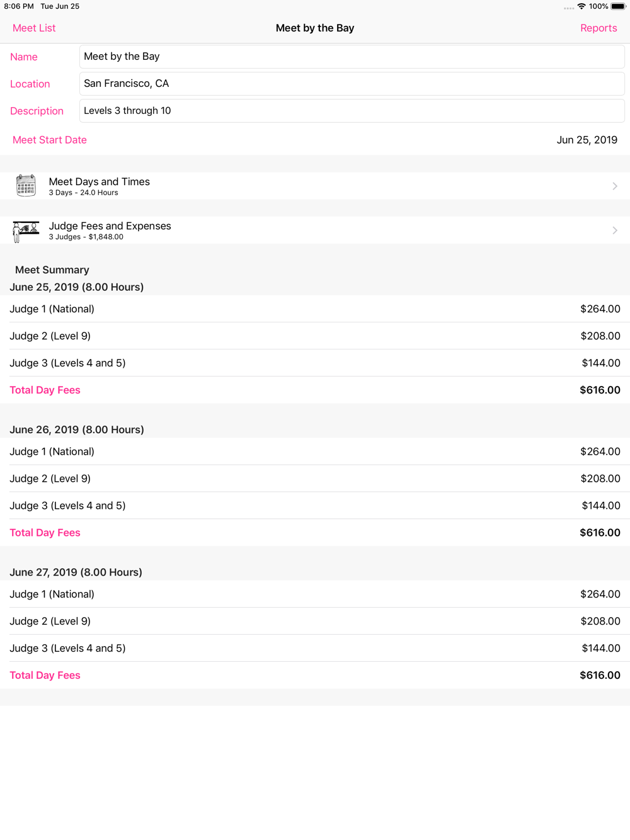Expand Meet Days and Times chevron
Screen dimensions: 630x840
[x=614, y=186]
